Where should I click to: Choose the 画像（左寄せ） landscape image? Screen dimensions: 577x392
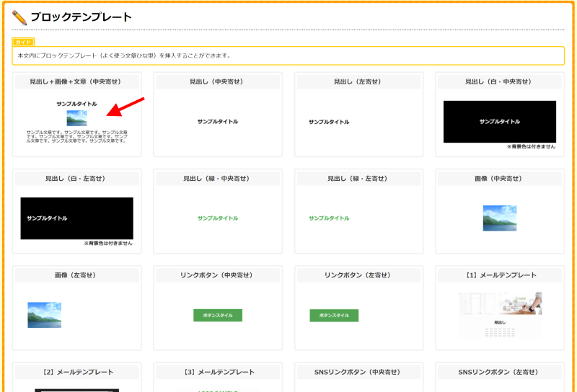click(x=45, y=315)
